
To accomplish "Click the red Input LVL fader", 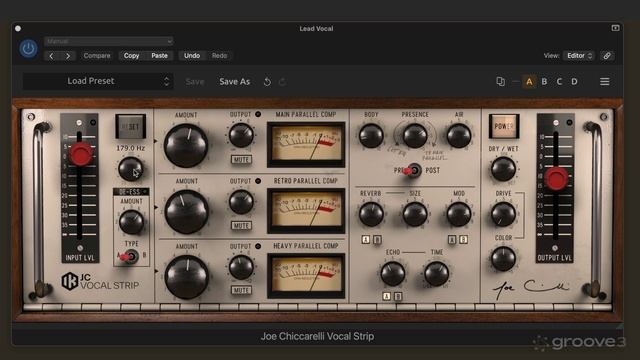I will (x=81, y=154).
